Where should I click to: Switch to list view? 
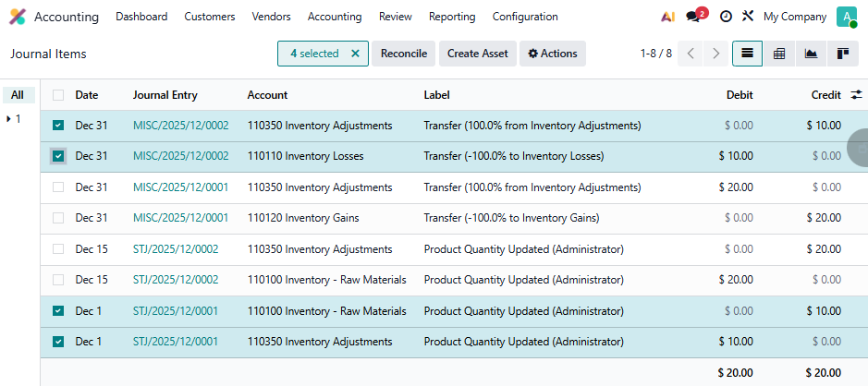(747, 54)
